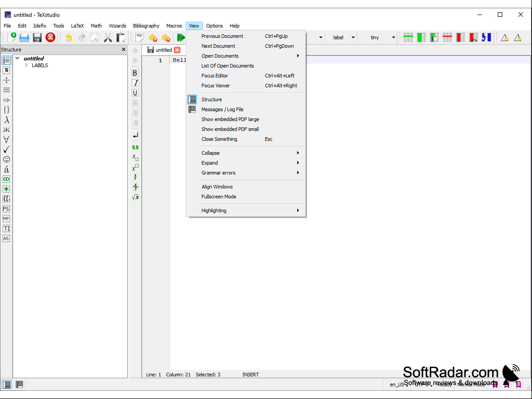The width and height of the screenshot is (532, 399).
Task: Click the Open file toolbar icon
Action: 24,37
